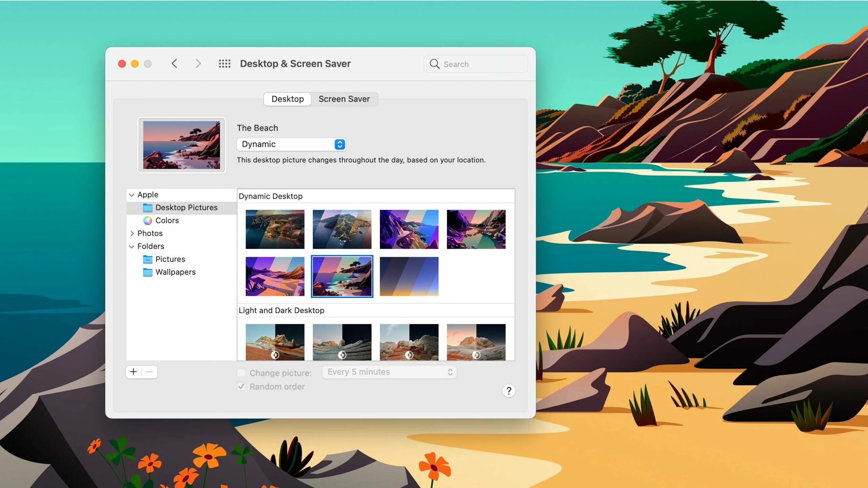This screenshot has width=868, height=488.
Task: Enable the Change picture checkbox
Action: click(241, 373)
